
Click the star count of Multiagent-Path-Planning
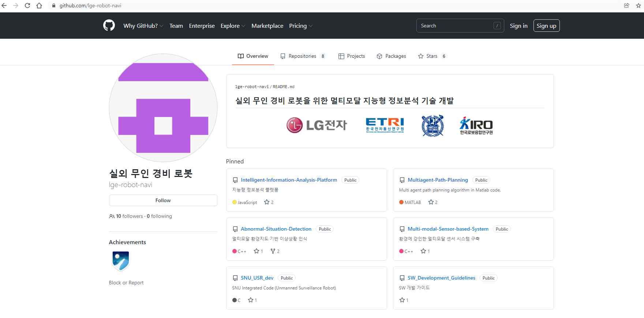click(x=433, y=202)
